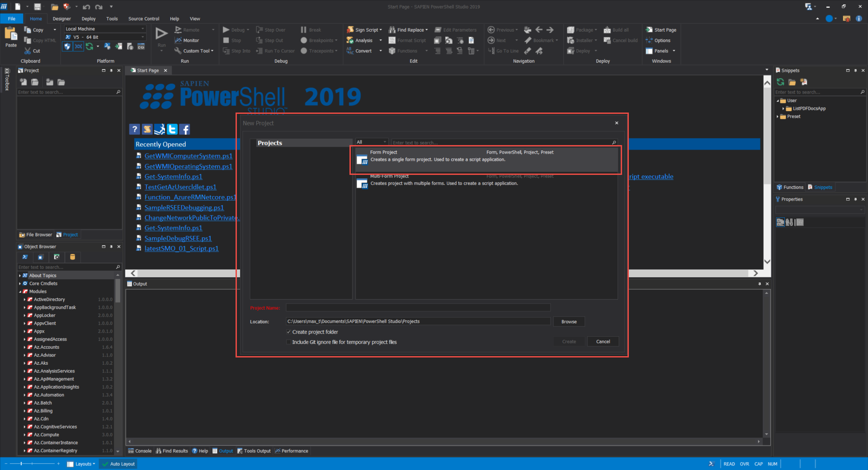Click the zoom in plus button

pos(58,464)
